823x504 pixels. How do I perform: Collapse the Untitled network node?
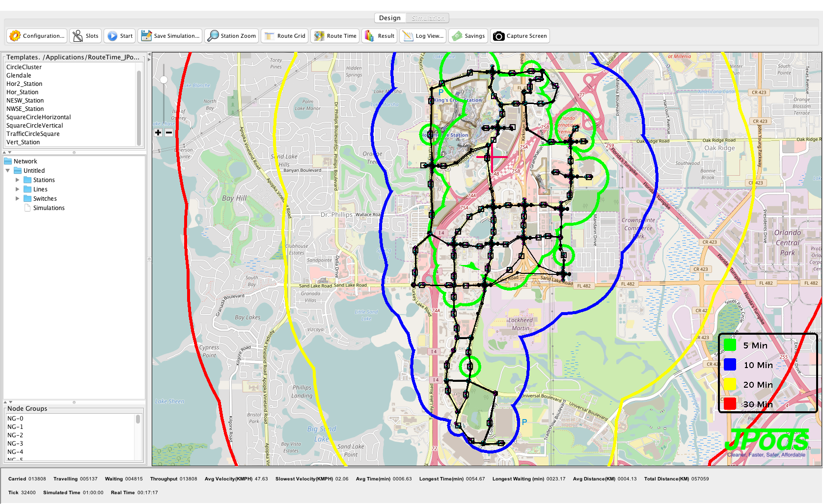[x=8, y=171]
